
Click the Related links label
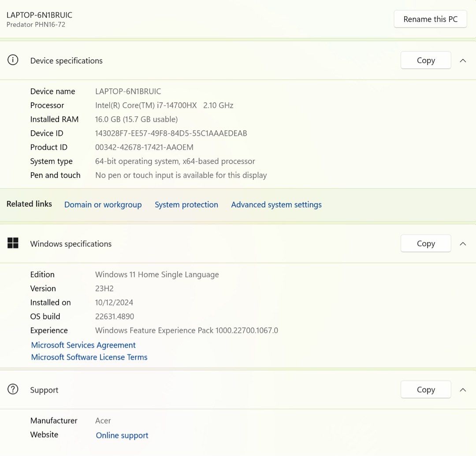[x=29, y=204]
